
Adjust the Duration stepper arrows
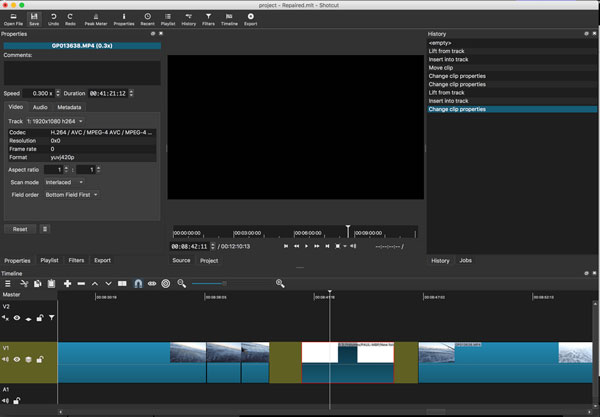tap(131, 93)
